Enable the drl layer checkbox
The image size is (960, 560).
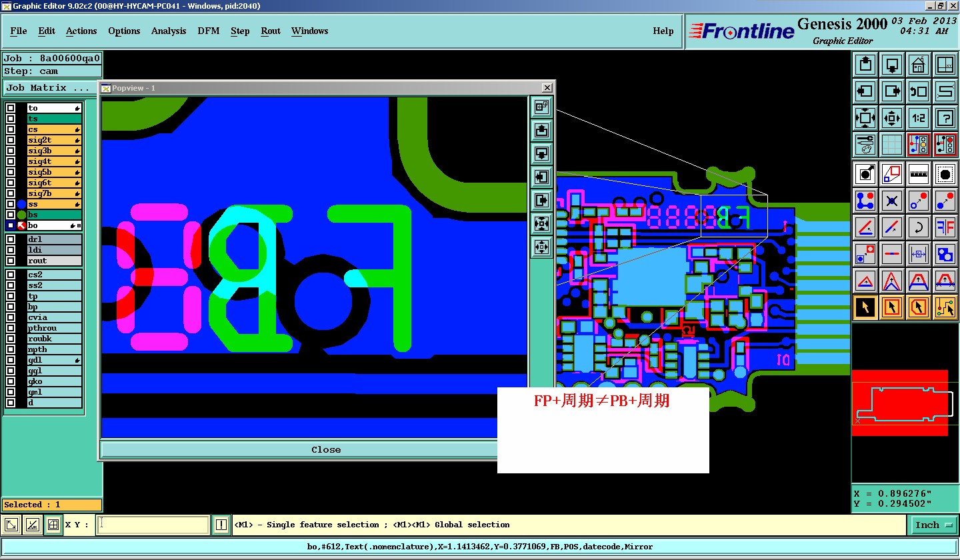[x=11, y=239]
